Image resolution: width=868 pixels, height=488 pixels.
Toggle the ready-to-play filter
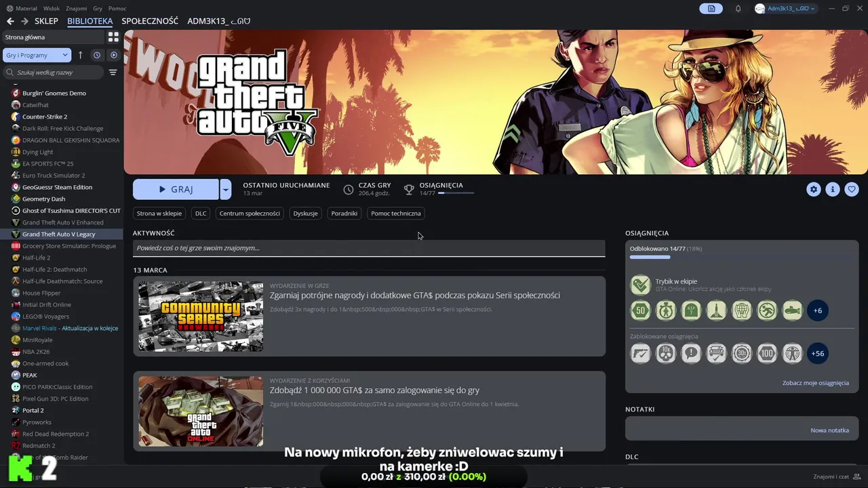point(114,55)
